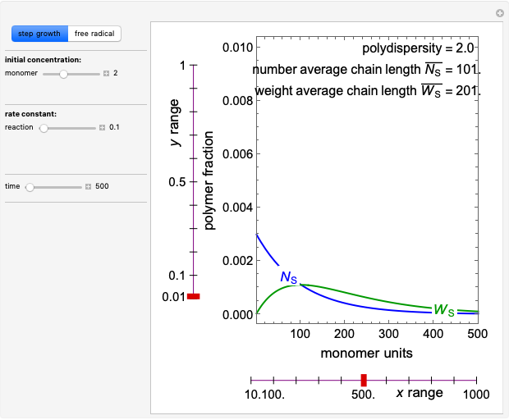This screenshot has height=420, width=509.
Task: Switch to free radical mode
Action: point(94,34)
